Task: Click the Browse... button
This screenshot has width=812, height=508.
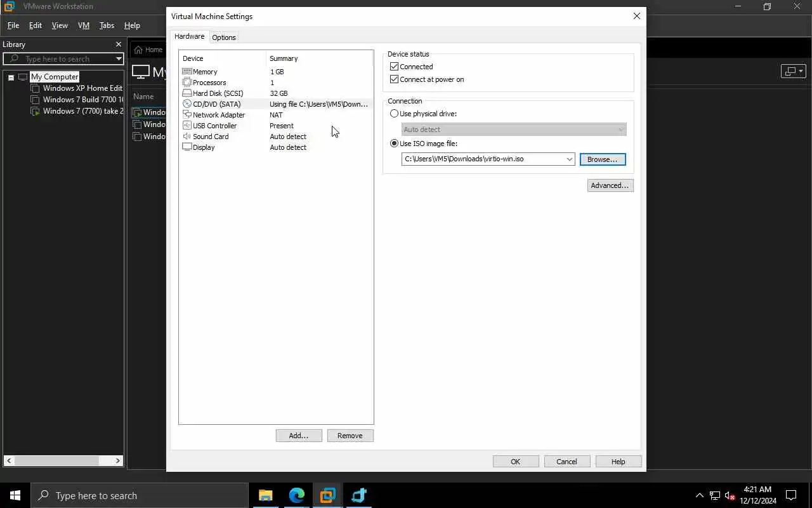Action: click(x=603, y=159)
